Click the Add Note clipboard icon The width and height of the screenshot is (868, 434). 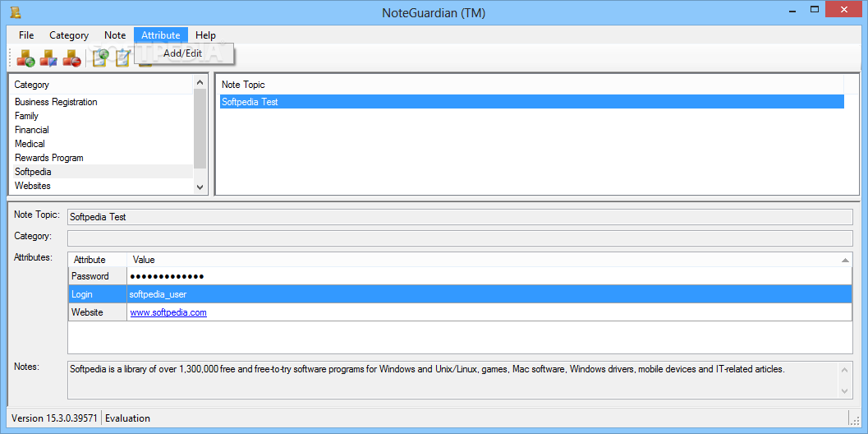click(x=101, y=58)
